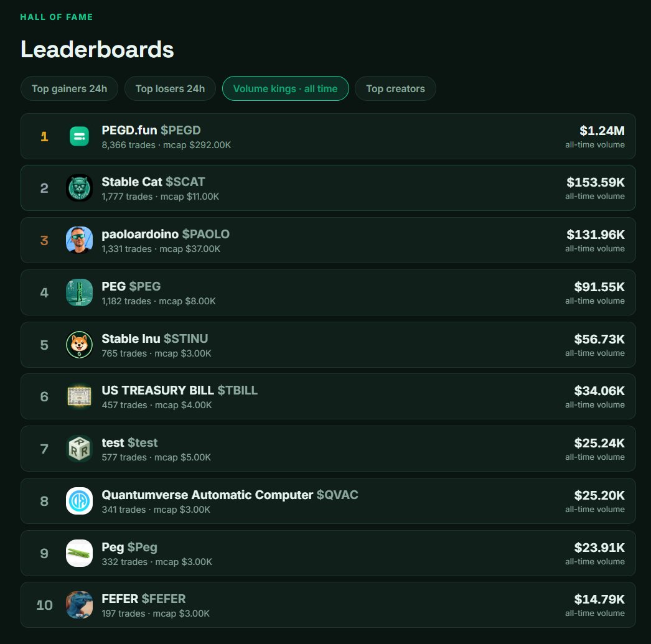
Task: Click '341 trades · mcap $3.00K' text
Action: [156, 509]
